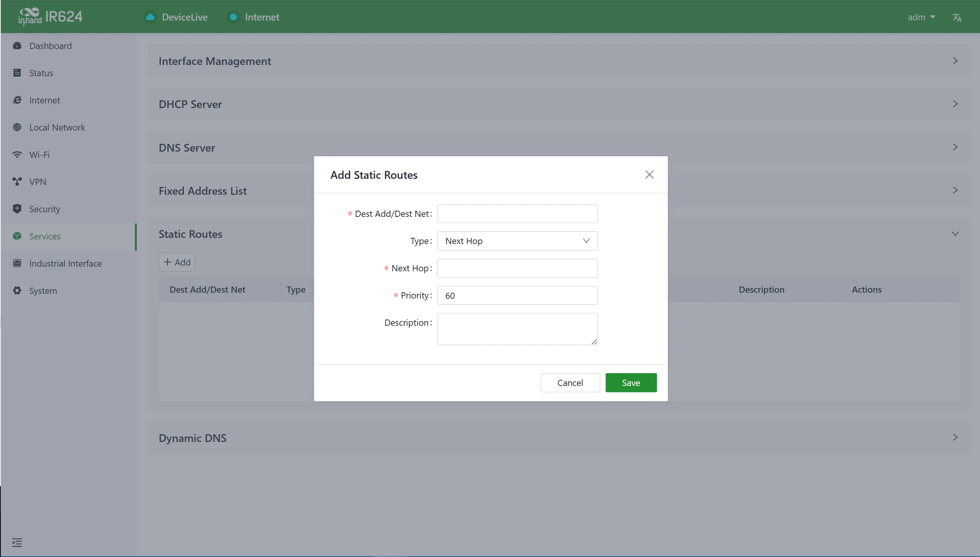Viewport: 980px width, 557px height.
Task: Open the Security menu item
Action: (69, 209)
